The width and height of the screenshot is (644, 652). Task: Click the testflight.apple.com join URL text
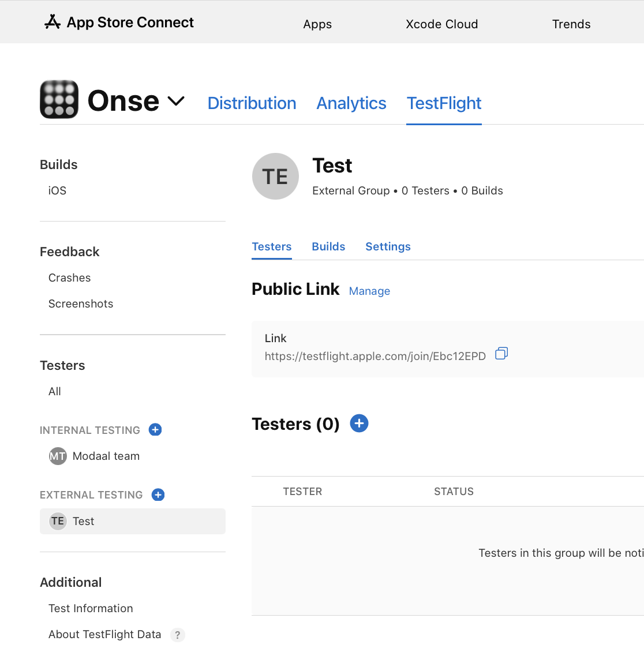[x=375, y=357]
